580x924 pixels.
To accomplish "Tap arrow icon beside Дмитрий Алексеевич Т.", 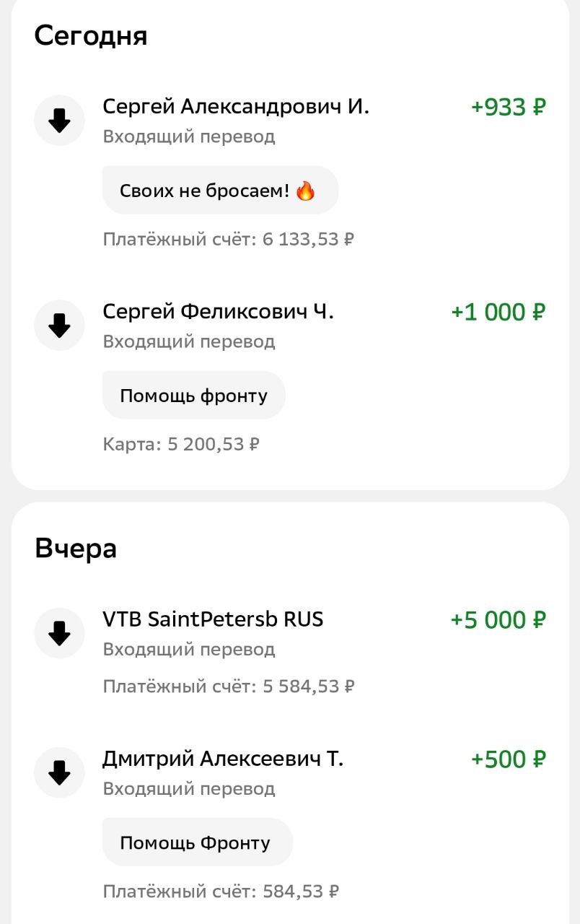I will click(59, 773).
